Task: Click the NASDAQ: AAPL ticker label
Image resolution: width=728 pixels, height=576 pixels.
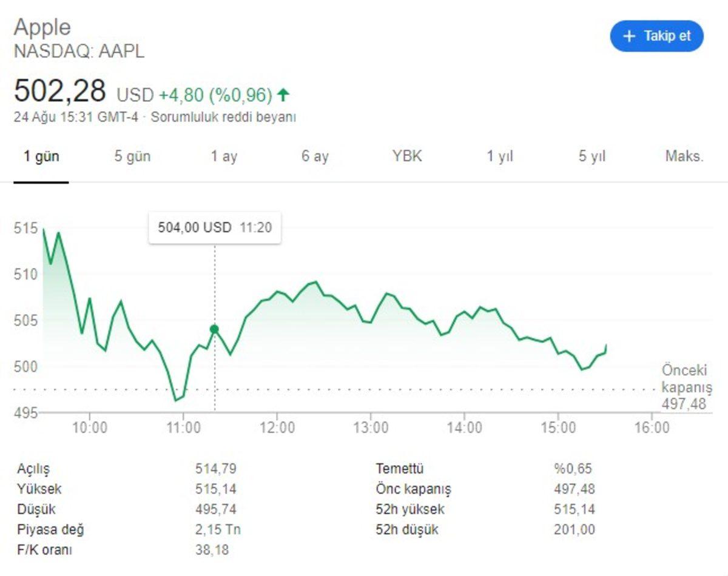Action: pos(80,52)
